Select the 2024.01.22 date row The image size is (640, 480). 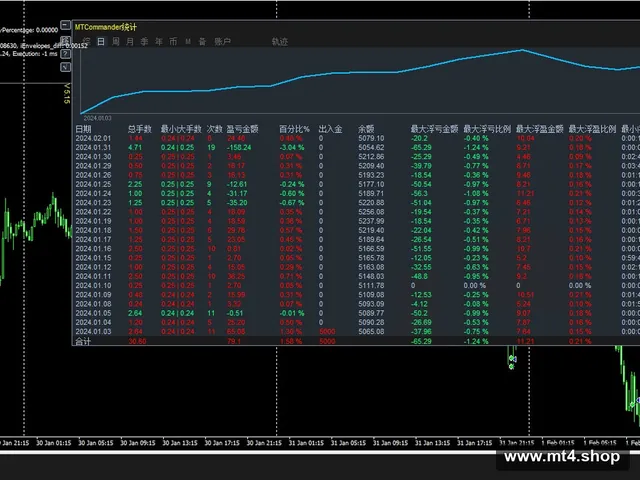coord(93,212)
